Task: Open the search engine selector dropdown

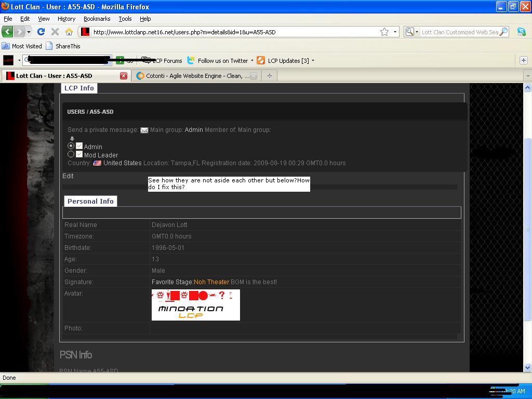Action: 411,32
